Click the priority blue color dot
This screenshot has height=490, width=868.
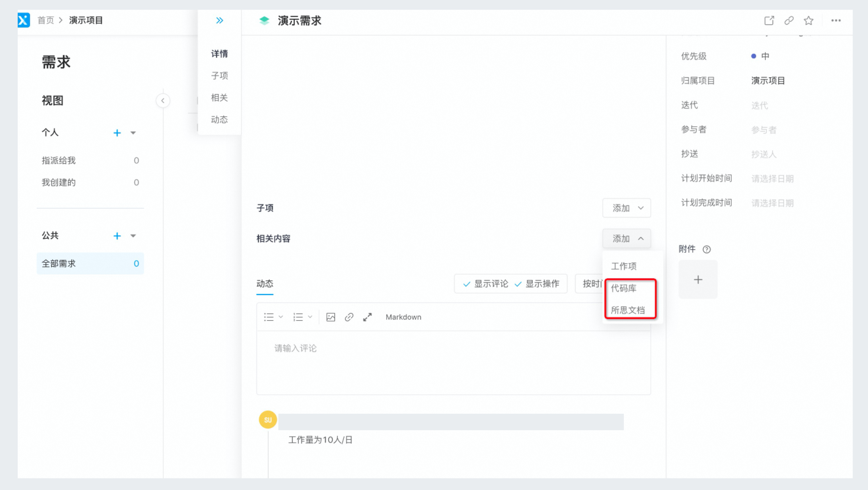754,56
